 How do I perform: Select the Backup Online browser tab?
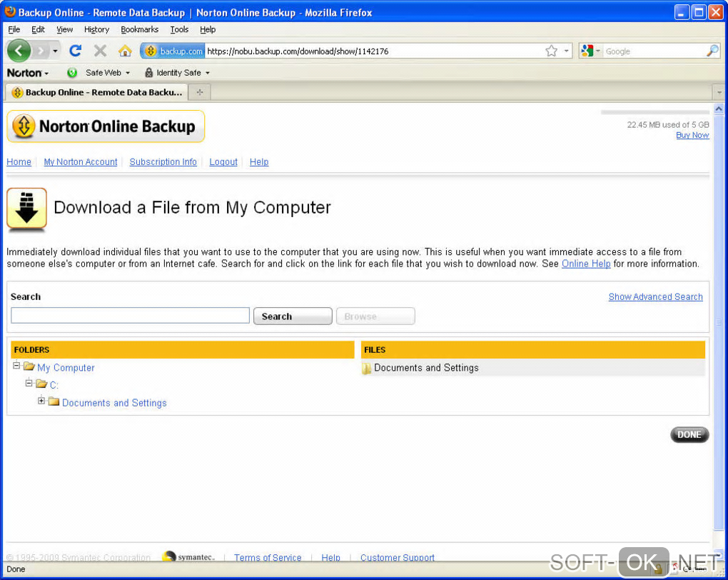coord(96,92)
